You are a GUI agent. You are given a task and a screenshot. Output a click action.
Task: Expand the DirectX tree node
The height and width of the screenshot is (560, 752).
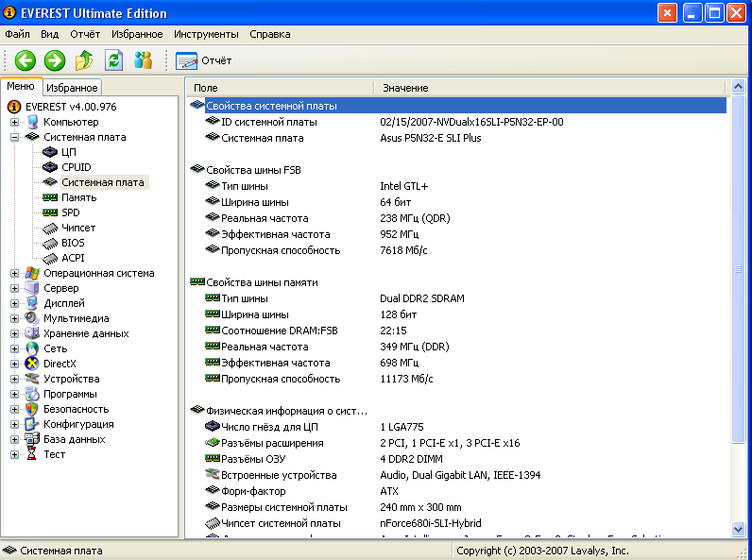click(x=14, y=364)
